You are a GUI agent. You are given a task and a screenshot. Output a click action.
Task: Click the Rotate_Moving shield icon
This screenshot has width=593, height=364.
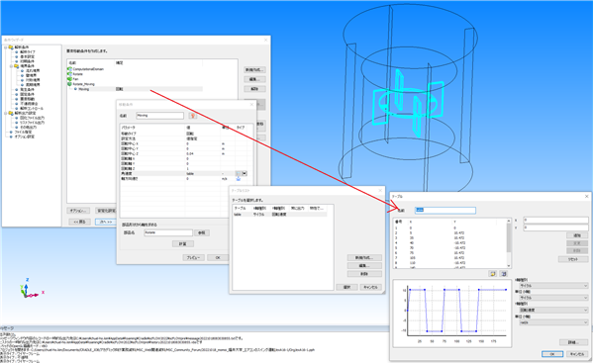point(69,84)
